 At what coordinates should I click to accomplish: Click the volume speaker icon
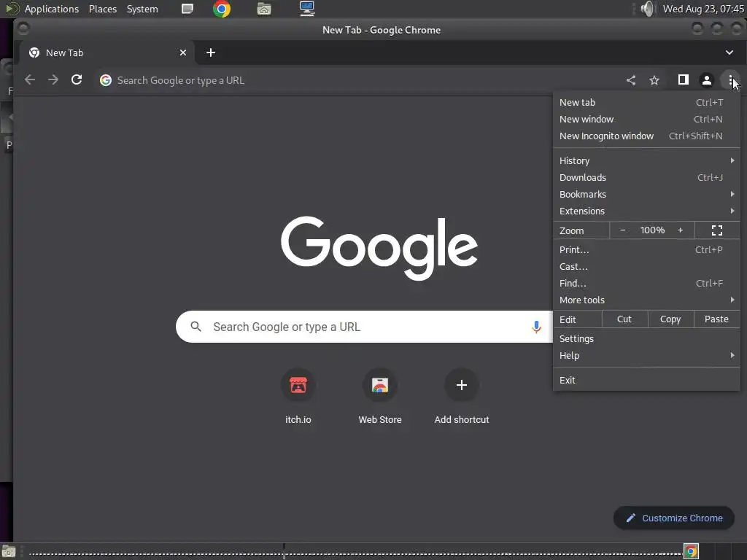coord(648,9)
